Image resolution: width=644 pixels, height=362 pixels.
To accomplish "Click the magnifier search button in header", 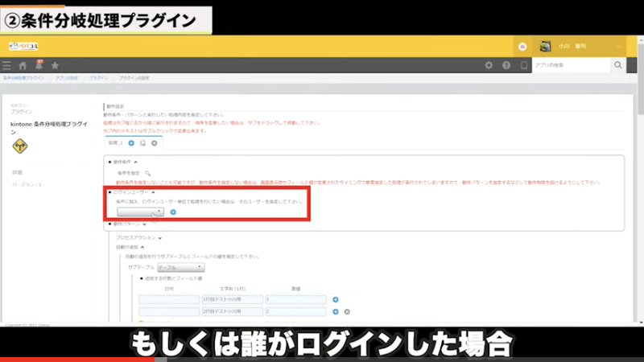I will (x=618, y=65).
